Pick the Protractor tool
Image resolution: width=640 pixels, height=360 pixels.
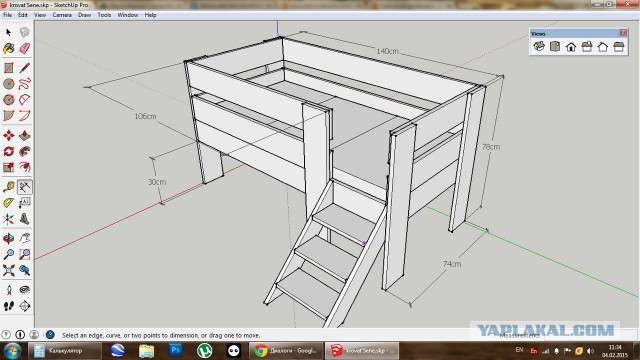coord(9,203)
